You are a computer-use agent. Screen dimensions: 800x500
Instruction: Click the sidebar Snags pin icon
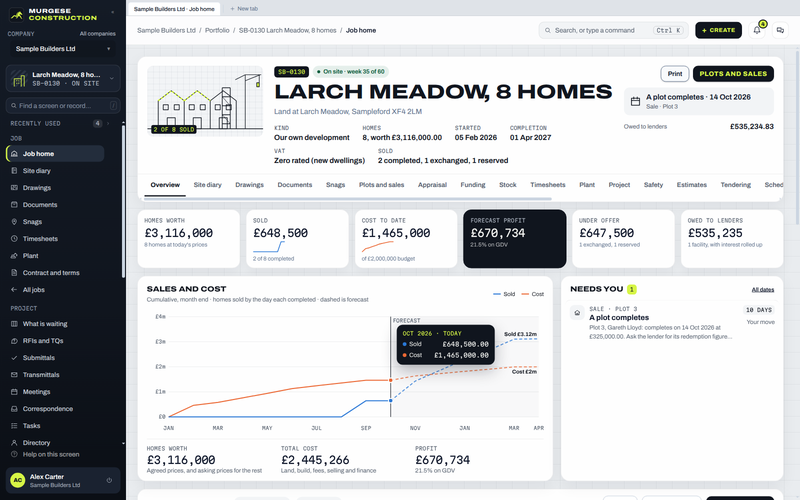point(14,221)
